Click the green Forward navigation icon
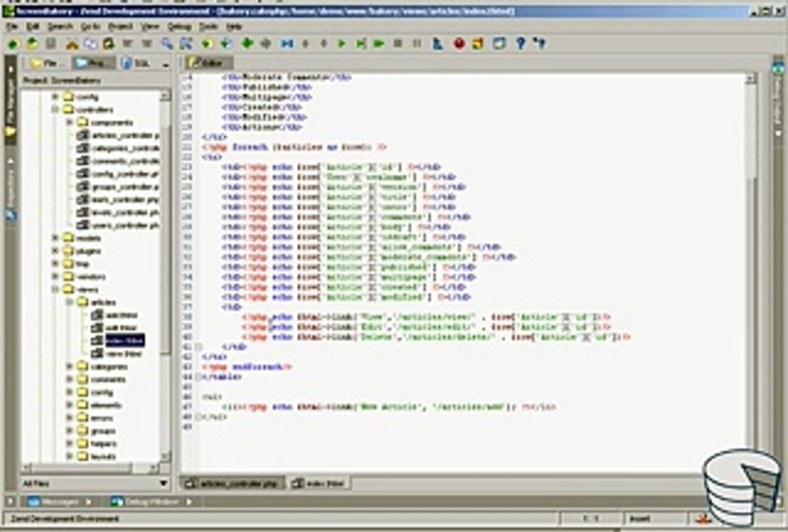The image size is (788, 532). (226, 44)
